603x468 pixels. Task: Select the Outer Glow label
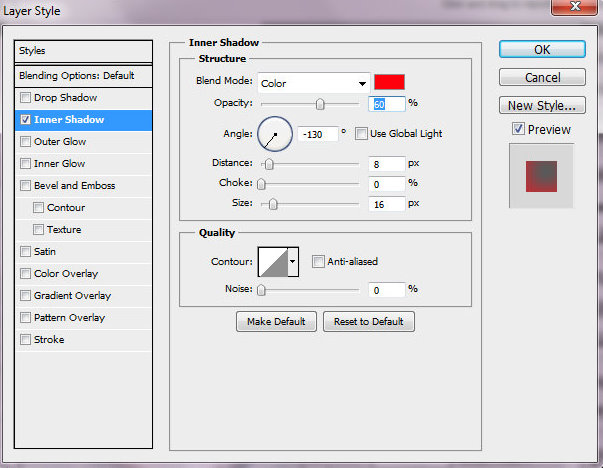[60, 142]
